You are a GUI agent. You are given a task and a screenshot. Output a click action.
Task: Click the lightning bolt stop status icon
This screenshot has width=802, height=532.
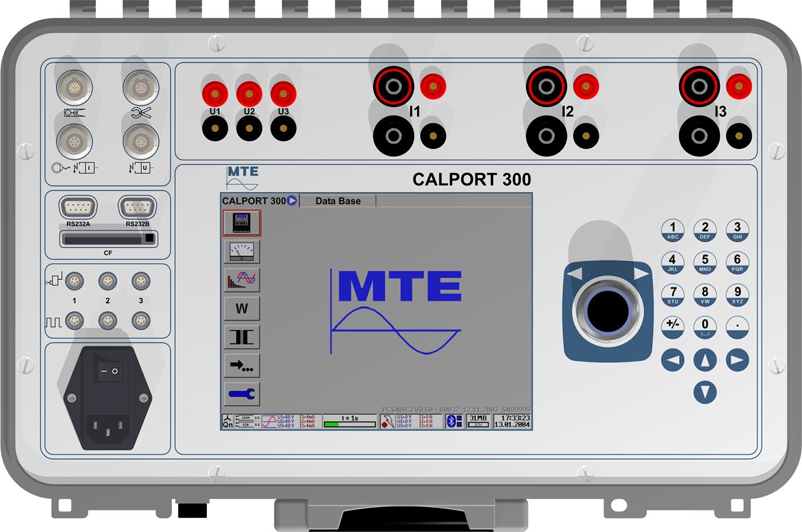(387, 421)
